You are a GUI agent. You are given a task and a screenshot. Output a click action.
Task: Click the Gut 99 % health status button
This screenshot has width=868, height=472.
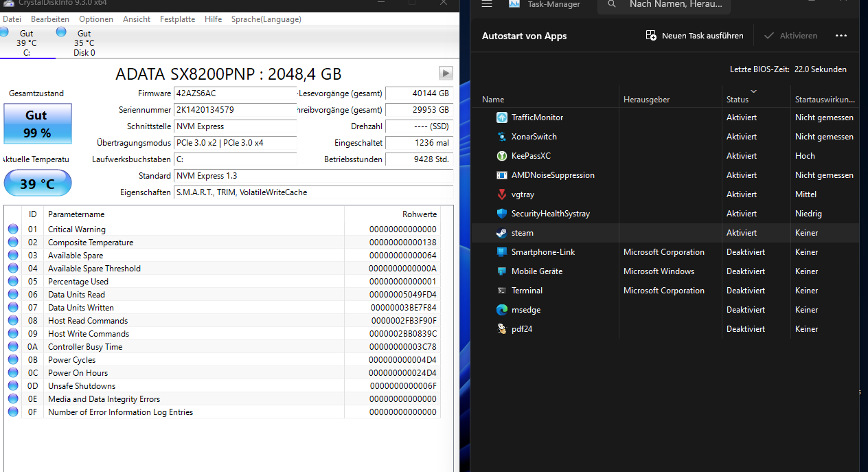(38, 124)
